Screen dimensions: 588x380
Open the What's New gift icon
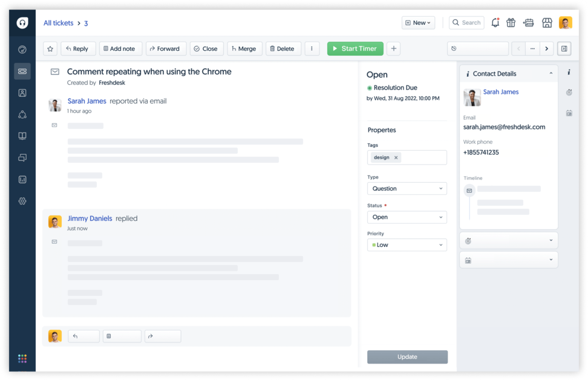pos(511,22)
